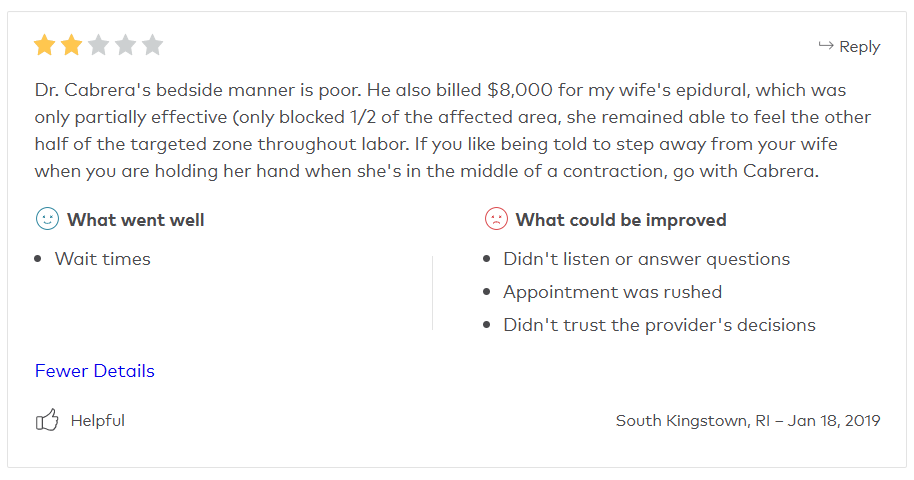Click the South Kingstown, RI date text

coord(748,421)
